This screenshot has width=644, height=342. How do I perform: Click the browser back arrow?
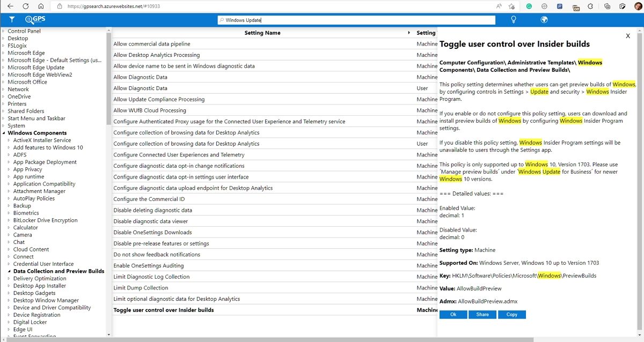click(x=10, y=6)
